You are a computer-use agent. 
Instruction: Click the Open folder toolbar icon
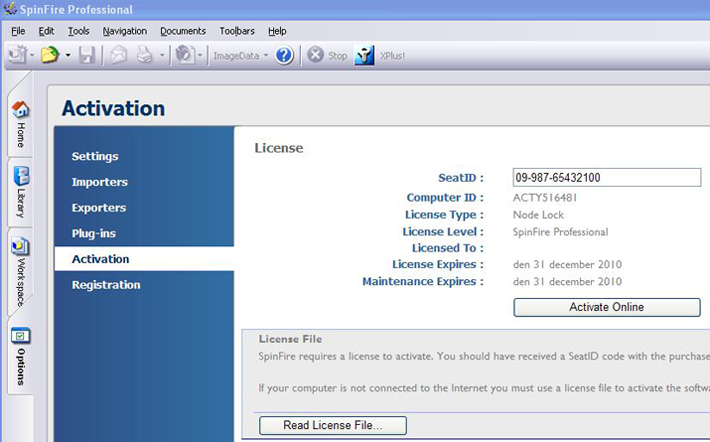50,55
